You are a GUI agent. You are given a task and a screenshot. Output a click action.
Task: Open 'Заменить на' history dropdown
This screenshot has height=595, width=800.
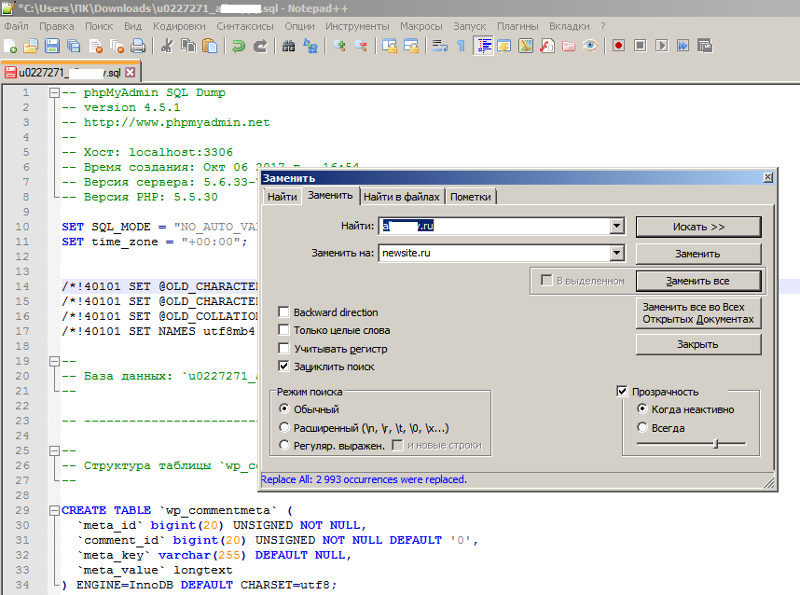tap(617, 253)
